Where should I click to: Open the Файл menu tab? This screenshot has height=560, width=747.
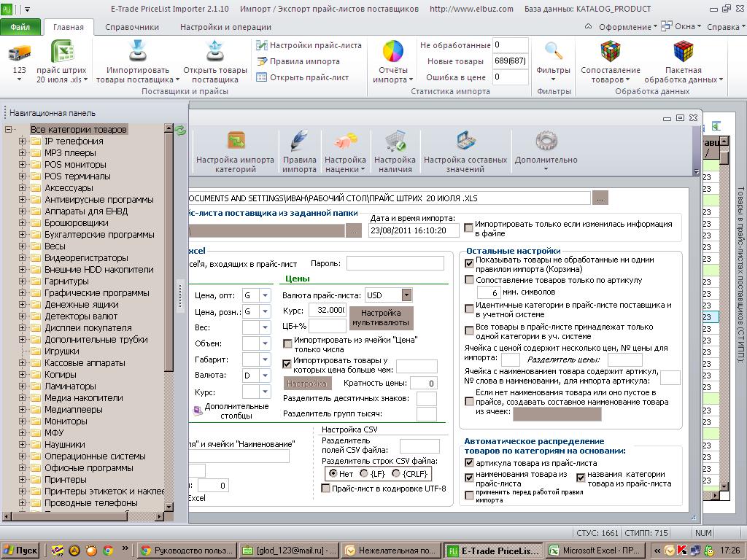coord(20,27)
